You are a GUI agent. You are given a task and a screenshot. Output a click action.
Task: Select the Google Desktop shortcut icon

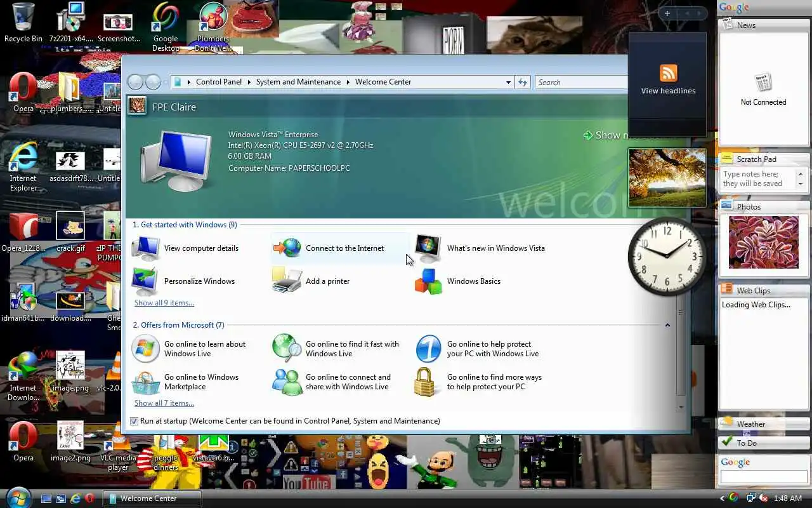tap(166, 27)
